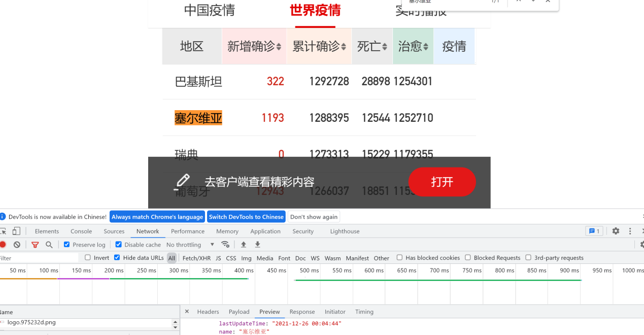The height and width of the screenshot is (335, 644).
Task: Uncheck the Preserve log checkbox
Action: tap(66, 245)
